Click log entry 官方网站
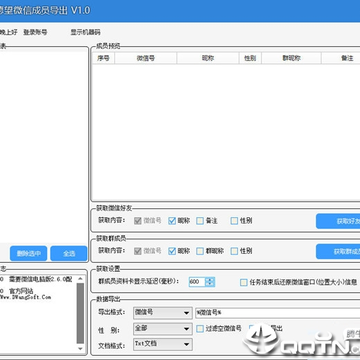 tap(21, 291)
